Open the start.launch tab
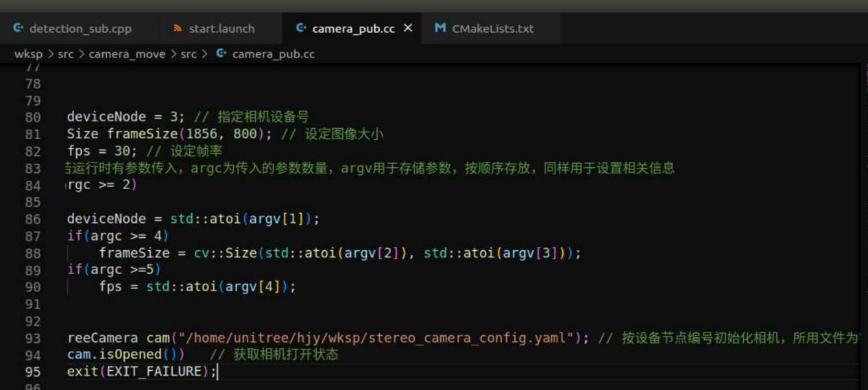This screenshot has width=868, height=390. [213, 29]
